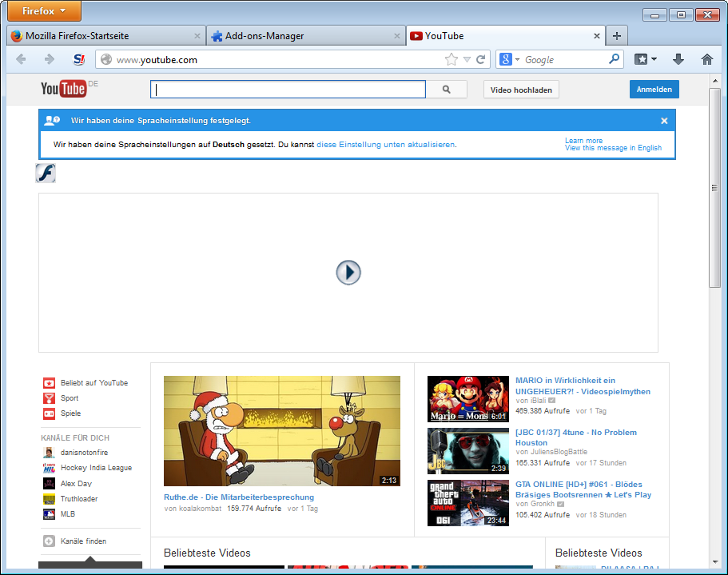Open Google search engine selector dropdown
This screenshot has height=575, width=728.
click(x=509, y=59)
